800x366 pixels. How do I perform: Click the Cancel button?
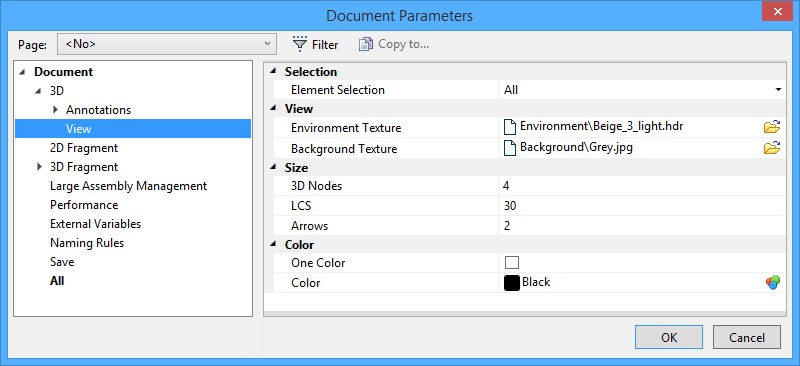(x=747, y=337)
